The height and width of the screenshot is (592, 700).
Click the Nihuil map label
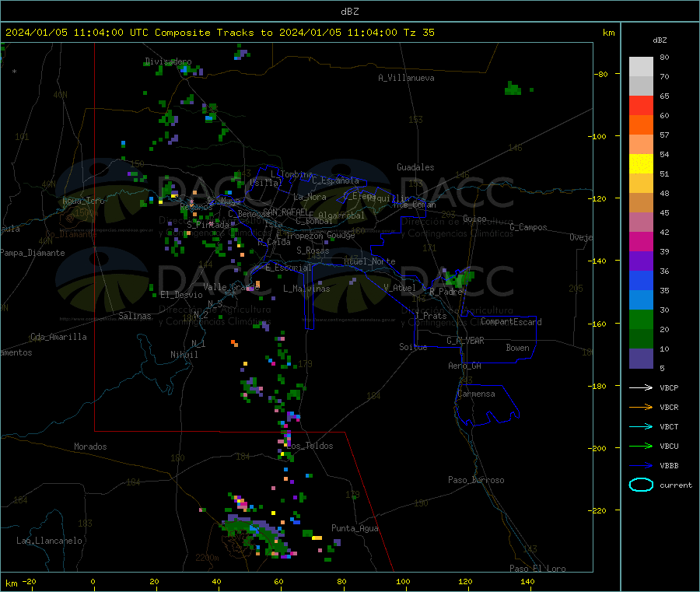[x=184, y=355]
